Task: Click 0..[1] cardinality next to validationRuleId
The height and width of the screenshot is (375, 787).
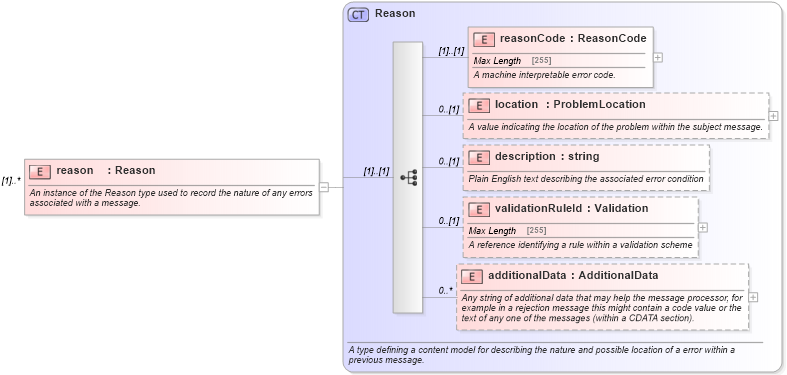Action: [449, 221]
